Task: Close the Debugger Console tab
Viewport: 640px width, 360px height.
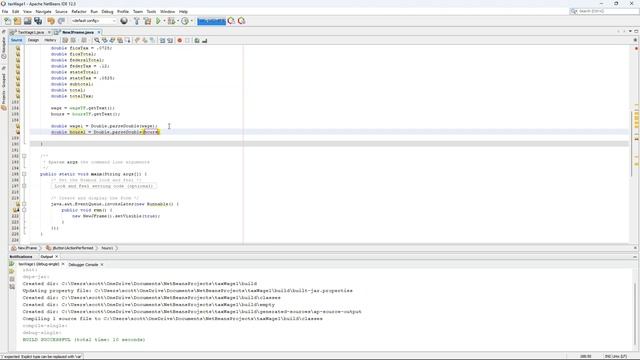Action: coord(102,264)
